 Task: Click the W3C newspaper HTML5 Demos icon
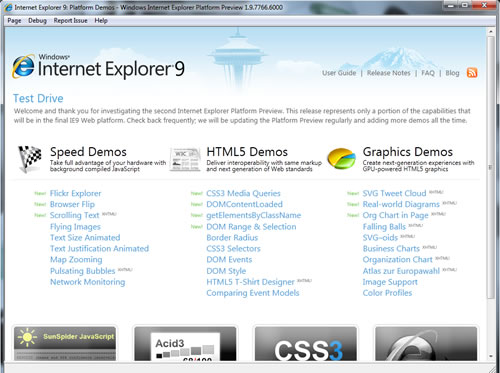pos(185,160)
